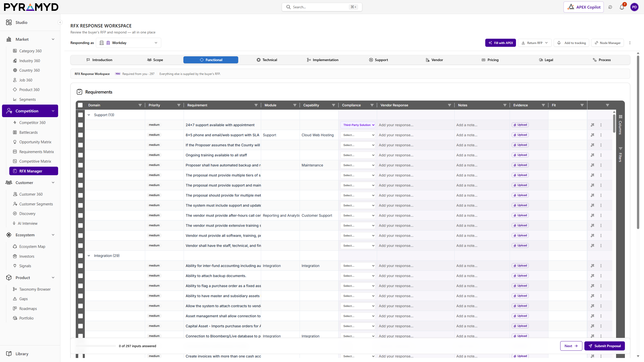Screen dimensions: 644x362
Task: Switch to the Scope tab
Action: [155, 60]
